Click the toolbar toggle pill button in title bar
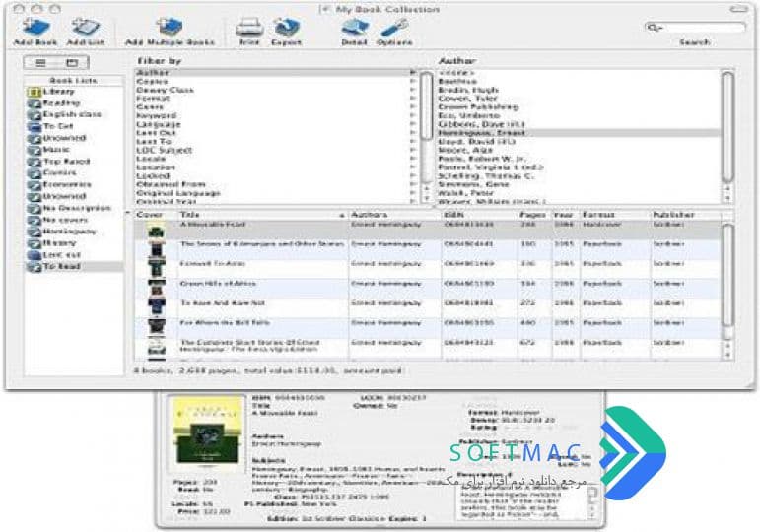 pos(739,9)
